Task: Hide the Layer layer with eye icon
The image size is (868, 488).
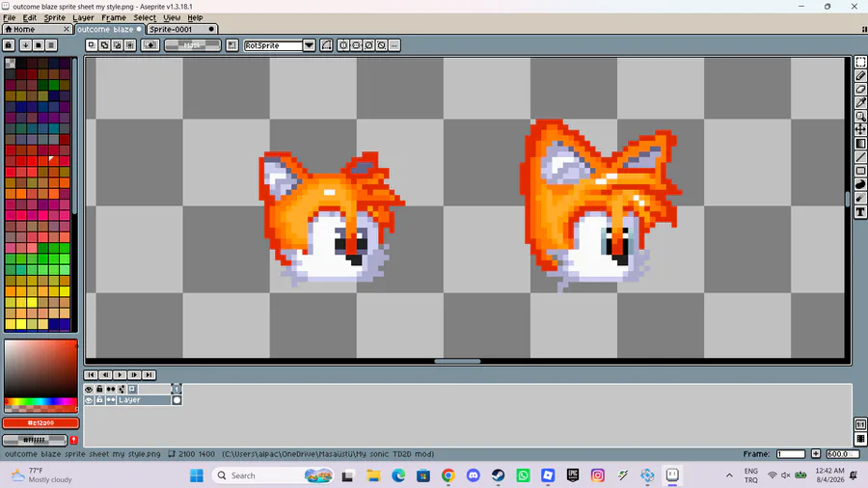Action: click(89, 400)
